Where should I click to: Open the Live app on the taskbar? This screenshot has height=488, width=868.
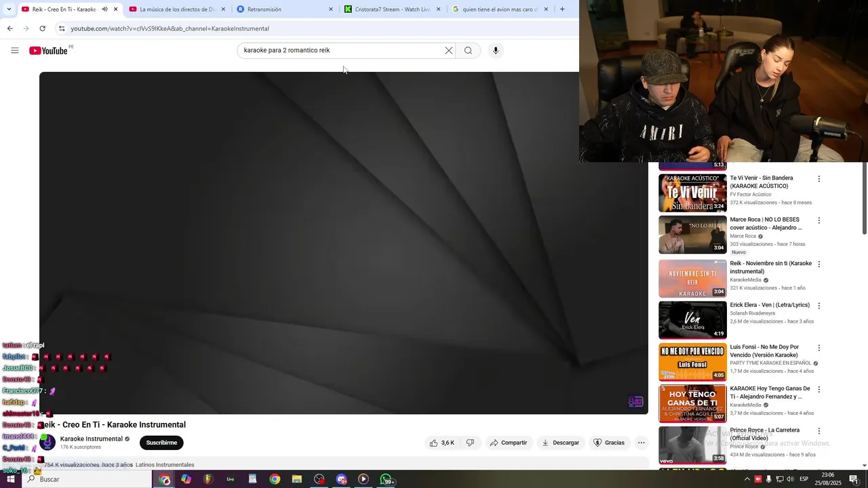point(231,479)
